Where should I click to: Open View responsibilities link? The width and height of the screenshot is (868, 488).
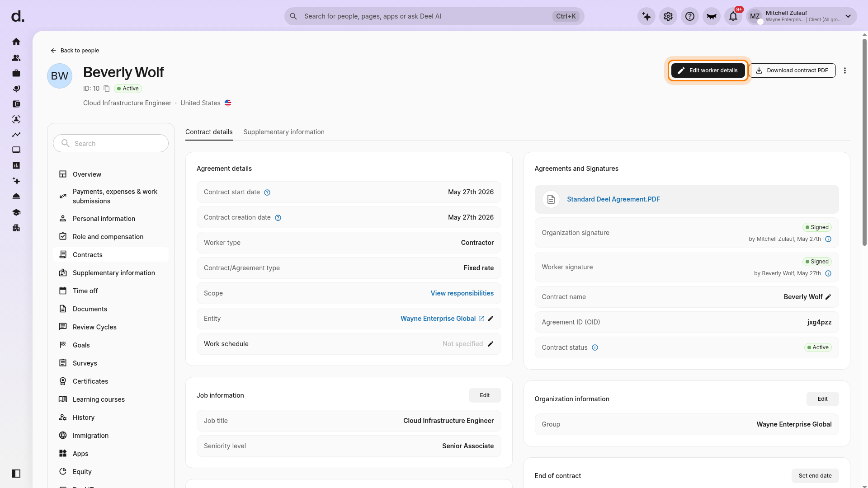462,293
